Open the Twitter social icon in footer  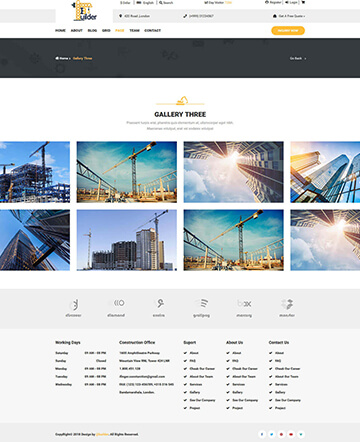coord(271,434)
